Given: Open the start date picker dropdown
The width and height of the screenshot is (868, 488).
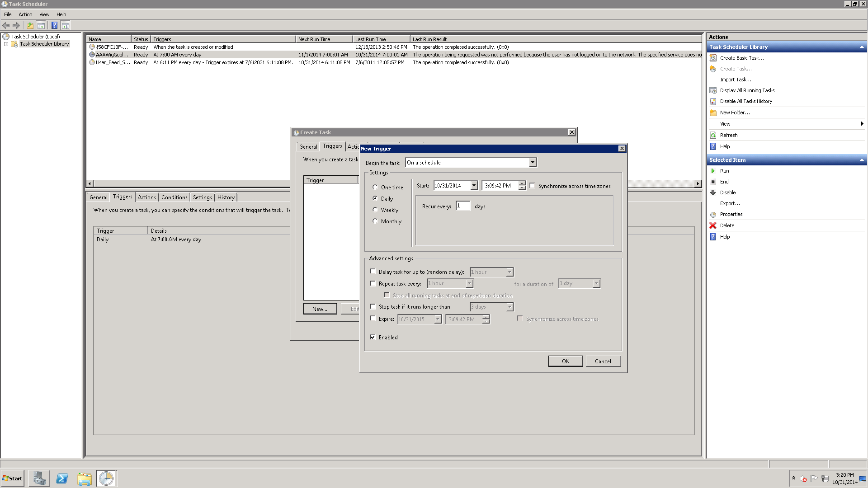Looking at the screenshot, I should (x=474, y=186).
